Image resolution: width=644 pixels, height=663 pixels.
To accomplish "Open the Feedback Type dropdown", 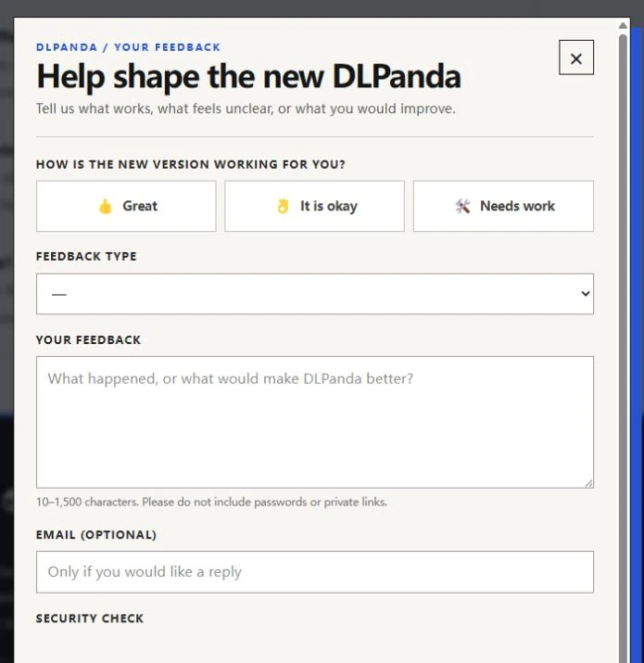I will click(x=315, y=294).
